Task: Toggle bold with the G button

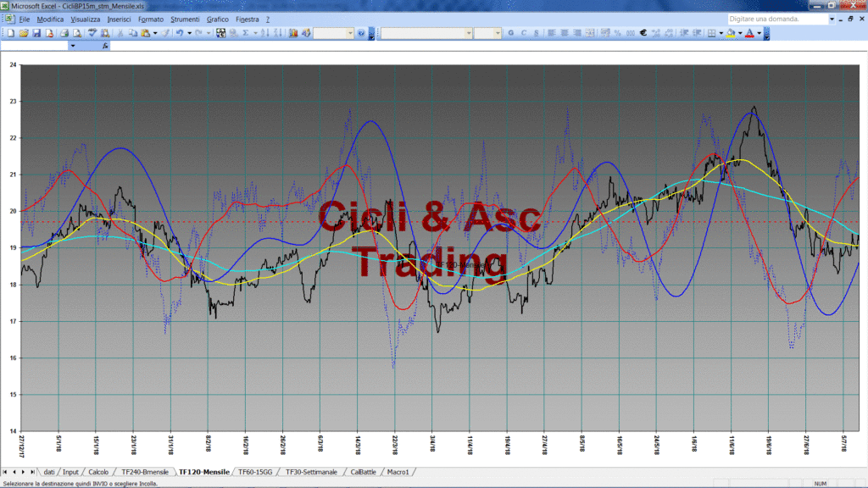Action: tap(511, 33)
